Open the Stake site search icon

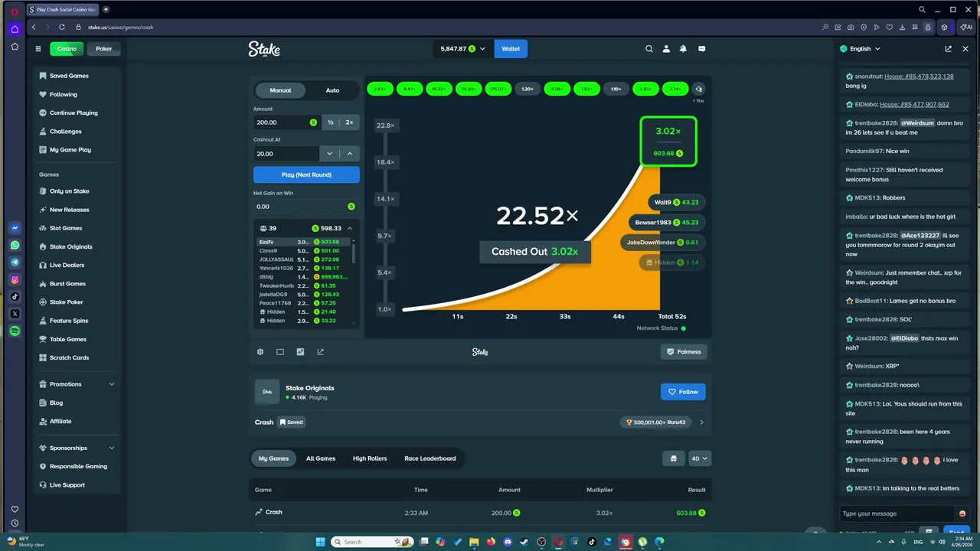pyautogui.click(x=649, y=48)
